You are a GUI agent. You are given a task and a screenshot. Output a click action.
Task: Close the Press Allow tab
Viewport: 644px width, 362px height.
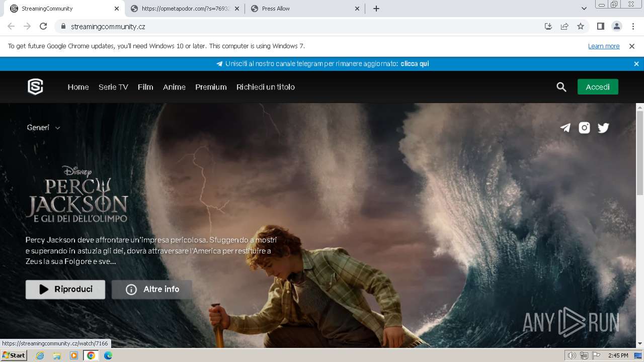tap(357, 9)
